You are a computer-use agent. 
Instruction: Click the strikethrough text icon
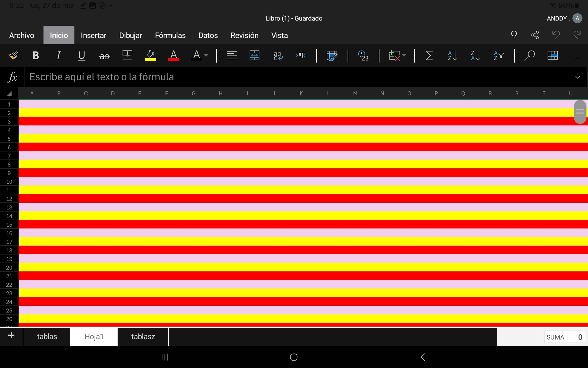point(104,56)
